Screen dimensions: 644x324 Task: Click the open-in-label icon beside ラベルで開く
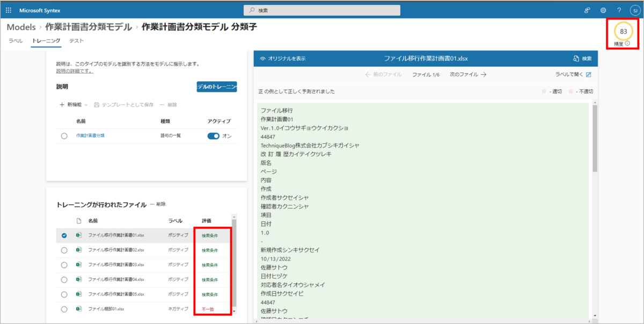click(589, 75)
